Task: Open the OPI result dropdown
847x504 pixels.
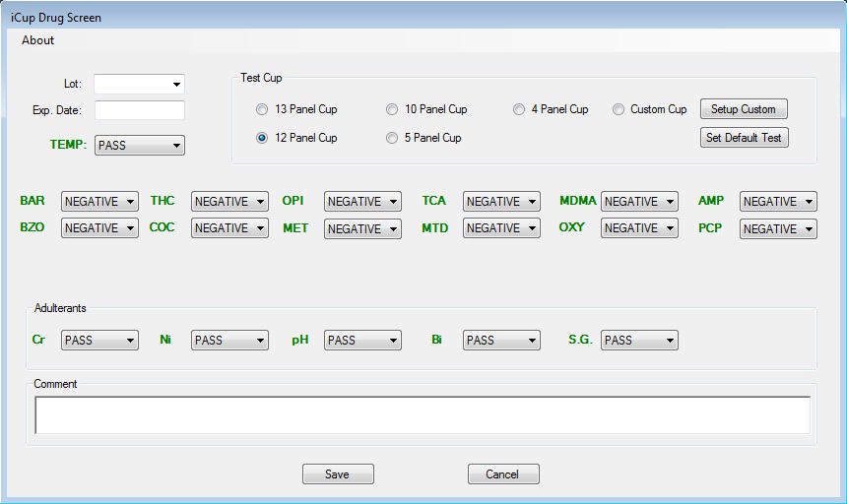Action: click(362, 201)
